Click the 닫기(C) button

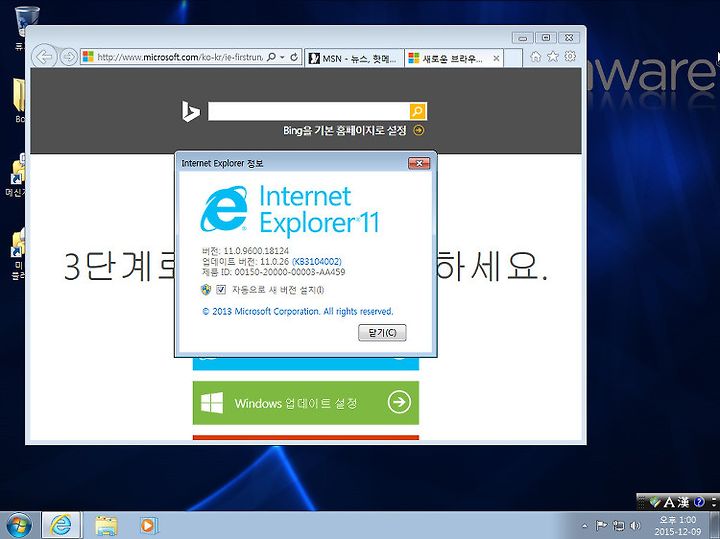coord(382,332)
